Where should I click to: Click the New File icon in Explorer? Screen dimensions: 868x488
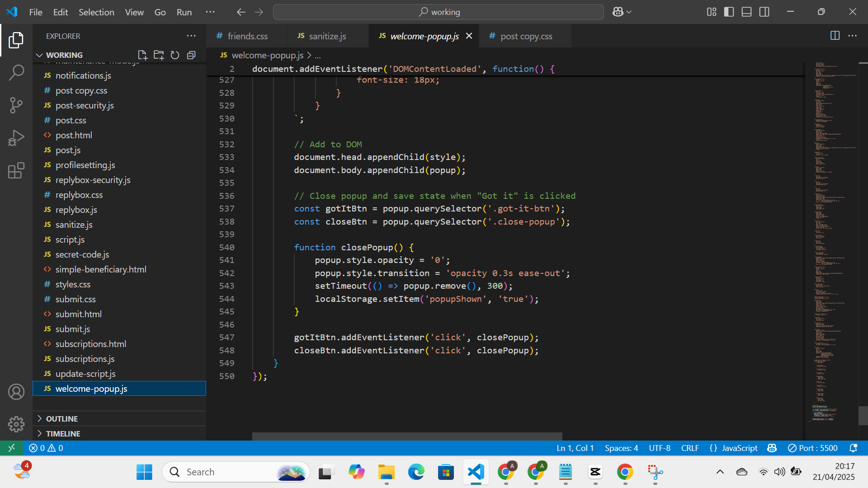(x=142, y=55)
